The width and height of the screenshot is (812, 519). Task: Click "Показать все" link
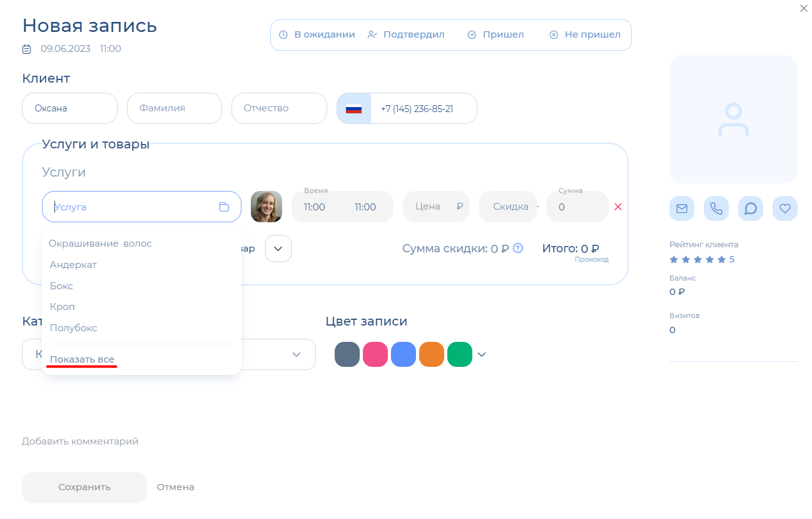pyautogui.click(x=82, y=359)
